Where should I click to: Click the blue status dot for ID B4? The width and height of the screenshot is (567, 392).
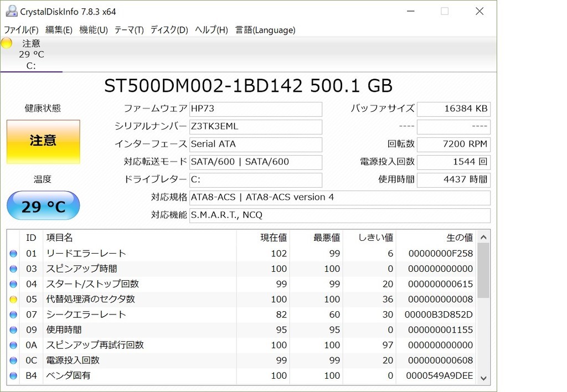click(x=13, y=375)
